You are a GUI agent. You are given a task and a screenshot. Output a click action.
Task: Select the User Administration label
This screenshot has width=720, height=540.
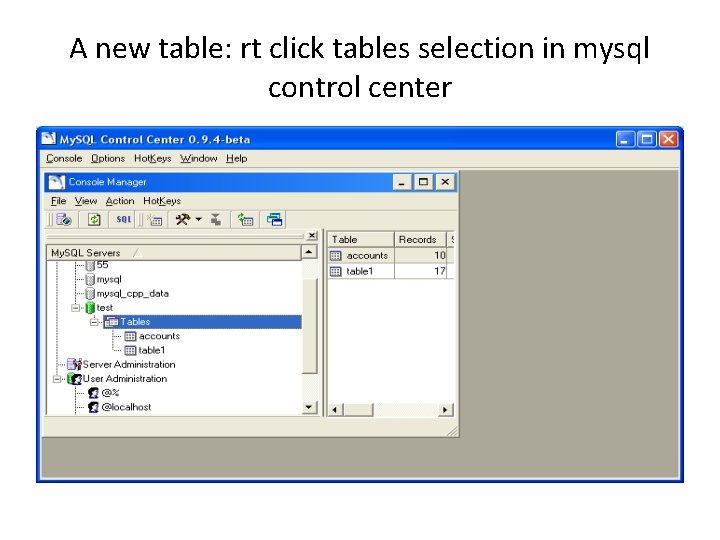tap(124, 379)
